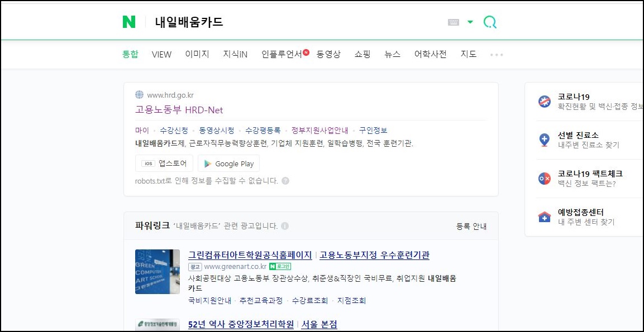Open the 쇼핑 tab
Image resolution: width=644 pixels, height=332 pixels.
click(x=362, y=54)
